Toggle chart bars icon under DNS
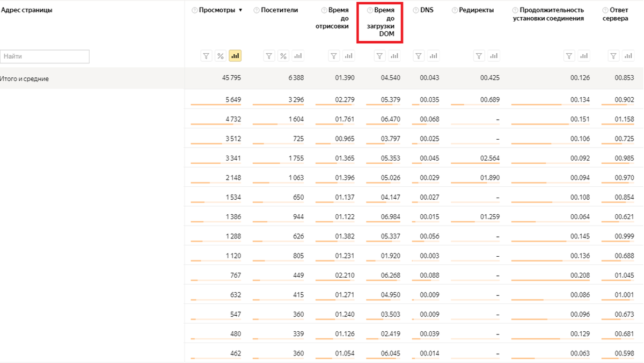 [433, 56]
